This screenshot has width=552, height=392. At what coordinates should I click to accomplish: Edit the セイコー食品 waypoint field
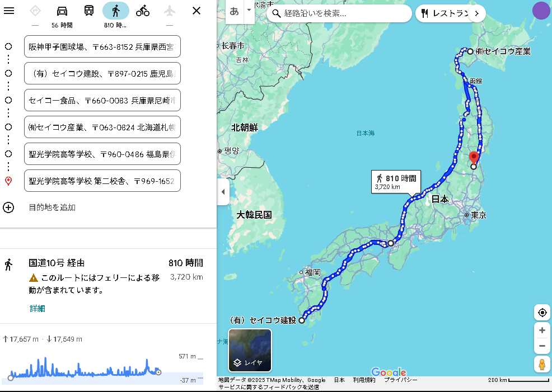pos(102,100)
